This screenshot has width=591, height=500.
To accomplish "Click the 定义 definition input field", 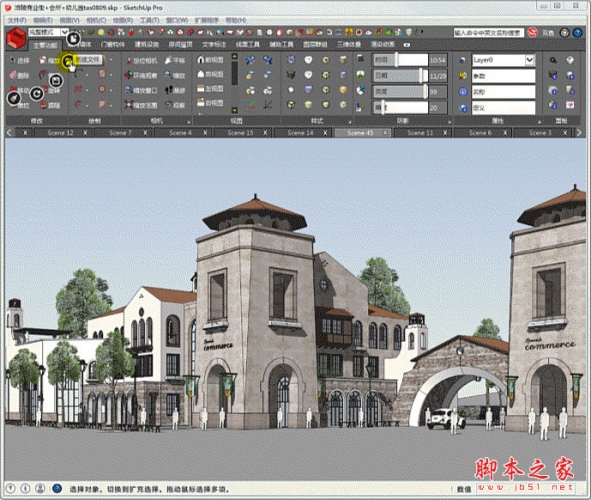I will coord(504,108).
